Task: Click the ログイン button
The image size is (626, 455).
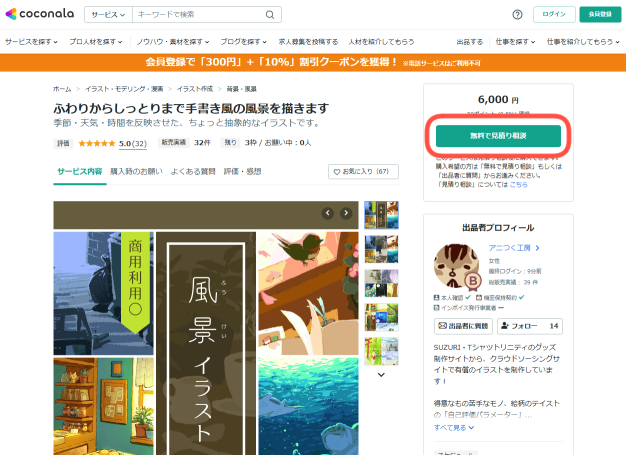Action: tap(554, 14)
